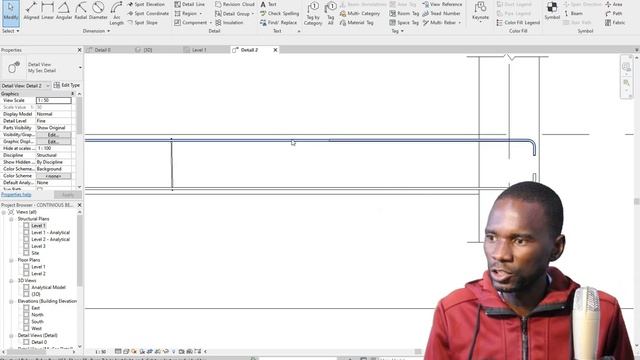Expand the Select panel dropdown
640x360 pixels.
point(11,31)
